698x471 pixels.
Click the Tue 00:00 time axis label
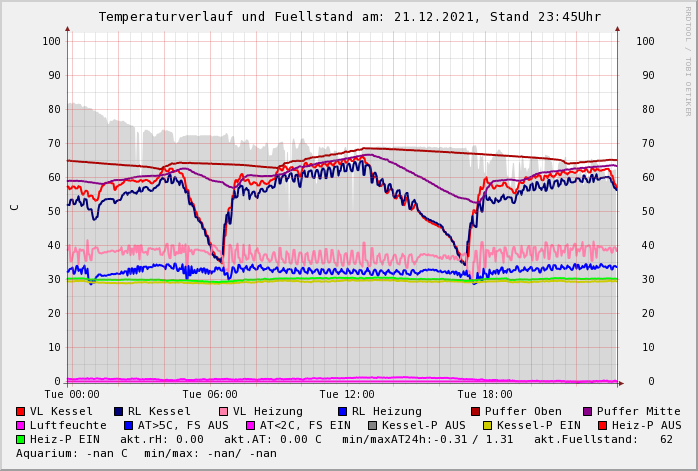point(72,394)
